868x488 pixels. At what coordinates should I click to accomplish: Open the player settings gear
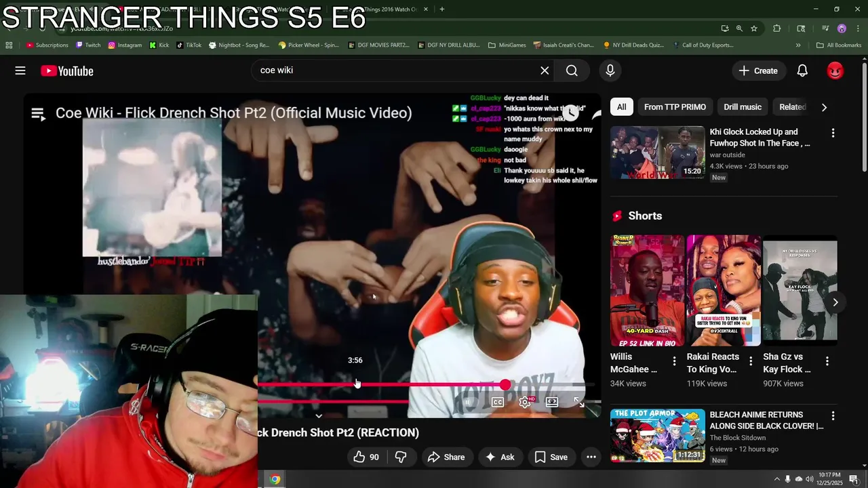coord(525,402)
